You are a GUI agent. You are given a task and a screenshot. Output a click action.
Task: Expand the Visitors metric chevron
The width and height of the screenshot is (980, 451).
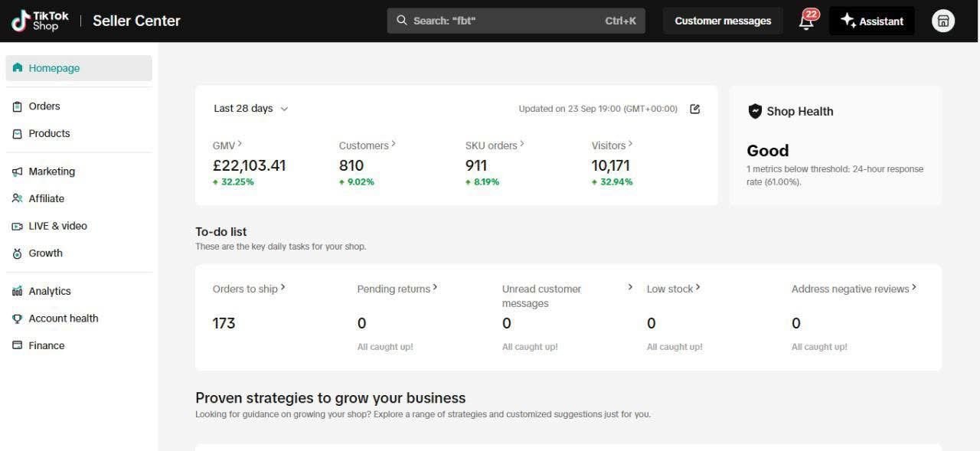point(630,144)
